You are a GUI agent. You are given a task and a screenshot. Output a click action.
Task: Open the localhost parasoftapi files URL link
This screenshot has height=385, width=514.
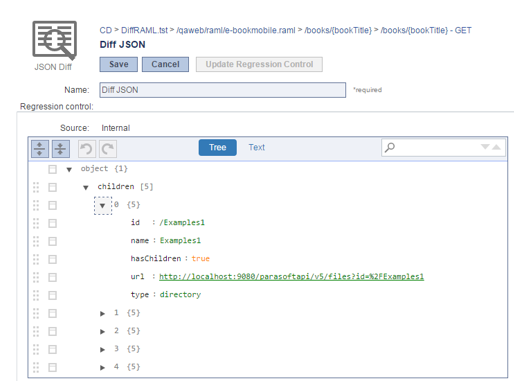[291, 277]
